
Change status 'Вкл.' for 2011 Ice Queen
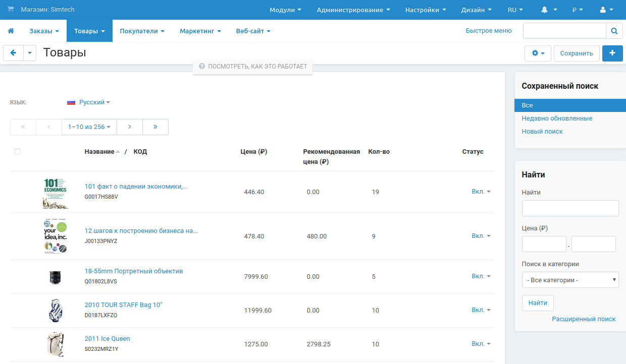coord(481,344)
